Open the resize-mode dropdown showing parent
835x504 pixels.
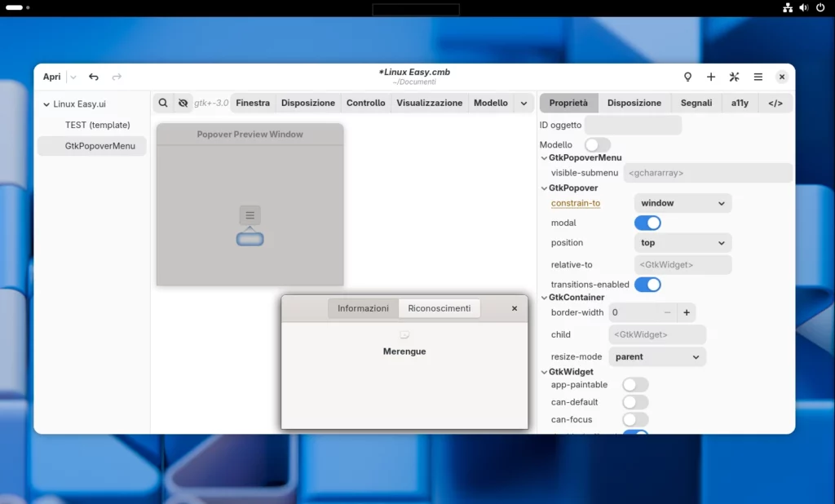pos(656,356)
